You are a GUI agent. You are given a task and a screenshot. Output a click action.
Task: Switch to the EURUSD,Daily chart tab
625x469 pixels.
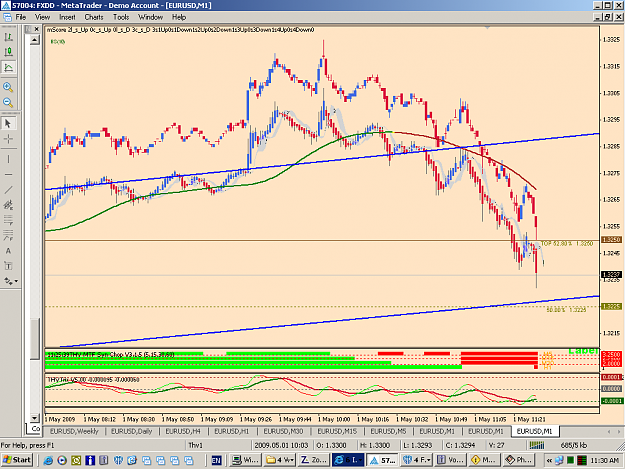click(131, 431)
